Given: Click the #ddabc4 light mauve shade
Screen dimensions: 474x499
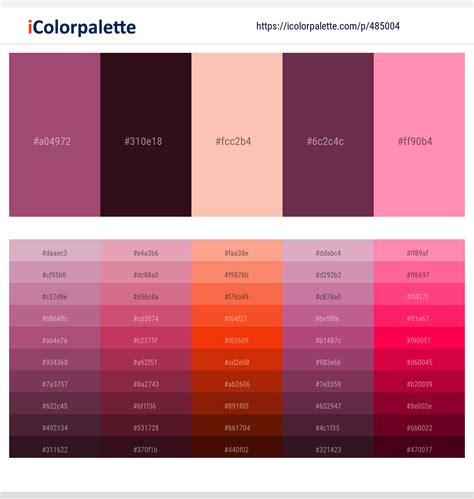Looking at the screenshot, I should [x=328, y=251].
